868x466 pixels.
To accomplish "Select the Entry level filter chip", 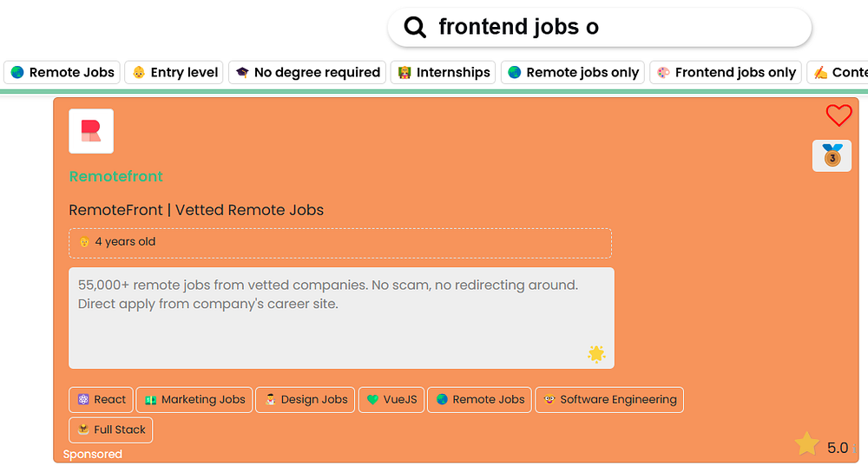I will tap(174, 72).
